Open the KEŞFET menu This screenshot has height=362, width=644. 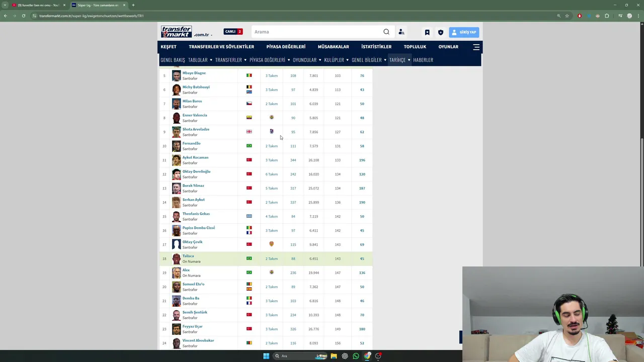point(169,47)
